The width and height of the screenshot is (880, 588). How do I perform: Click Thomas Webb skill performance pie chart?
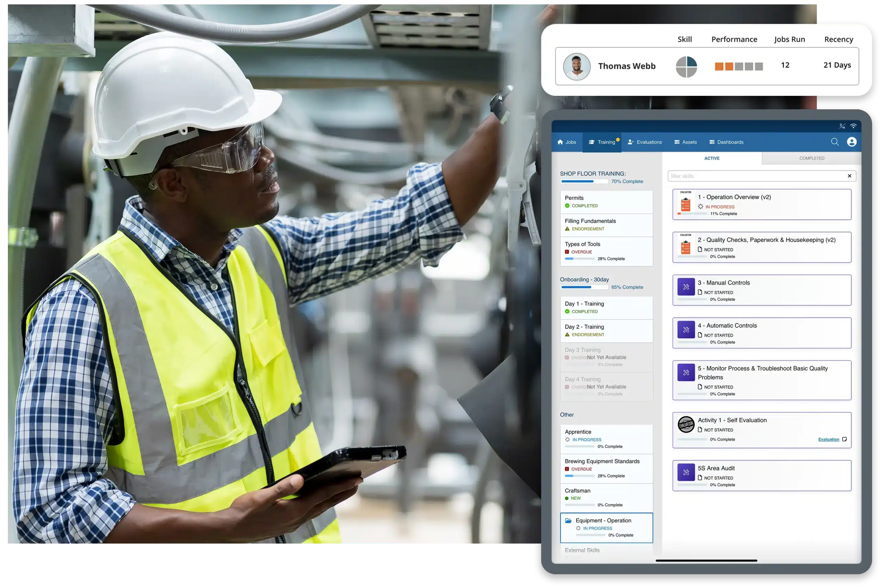685,65
